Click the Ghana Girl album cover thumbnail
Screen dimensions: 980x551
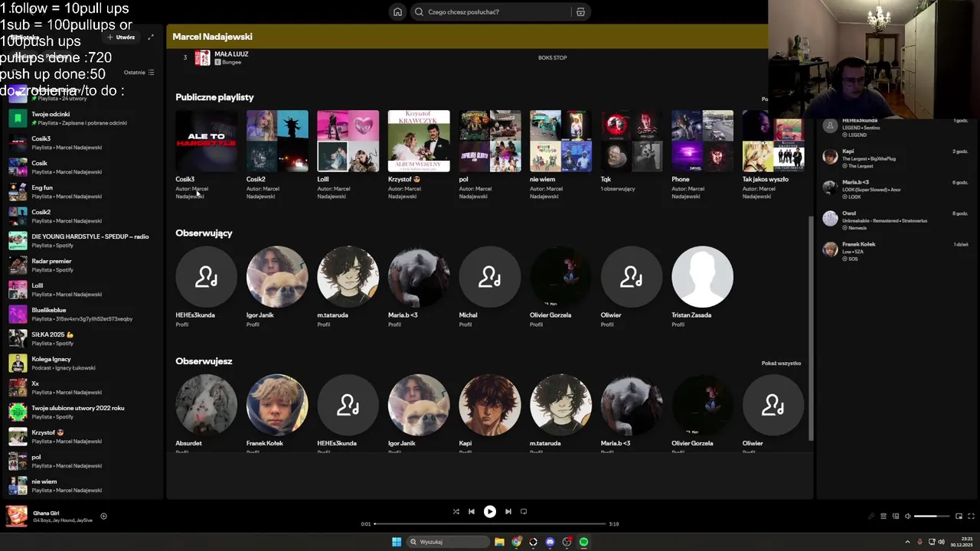click(x=17, y=517)
